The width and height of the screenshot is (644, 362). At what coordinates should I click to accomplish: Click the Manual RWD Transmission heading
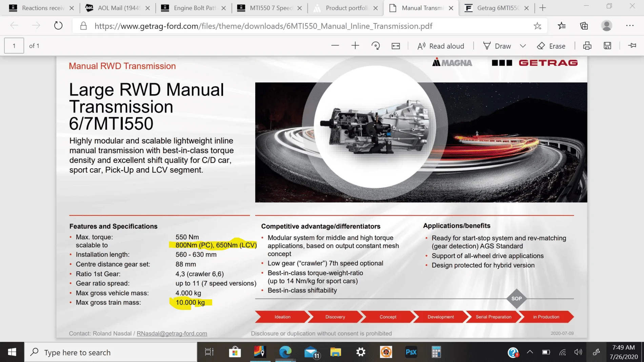122,66
